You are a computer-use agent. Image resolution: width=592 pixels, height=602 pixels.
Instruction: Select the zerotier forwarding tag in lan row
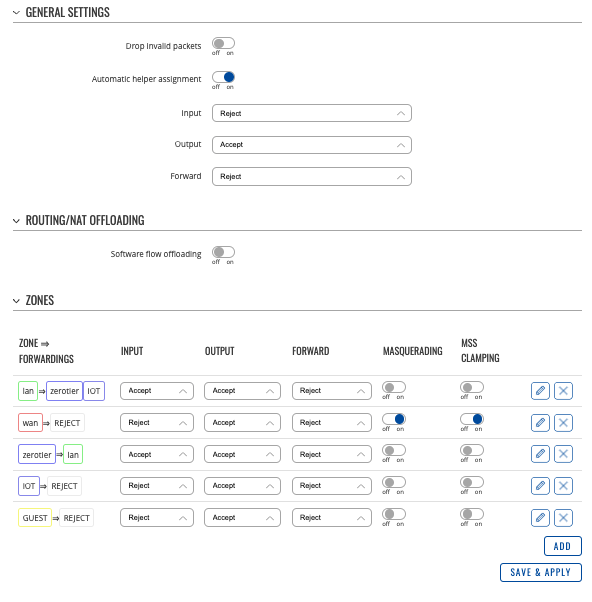pos(64,391)
